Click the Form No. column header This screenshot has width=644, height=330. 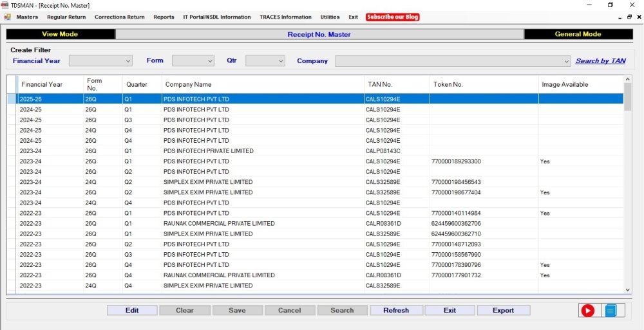pos(103,84)
